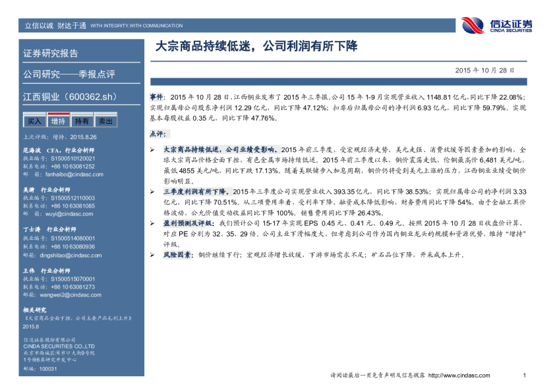Select the 持有 rating box

82,121
